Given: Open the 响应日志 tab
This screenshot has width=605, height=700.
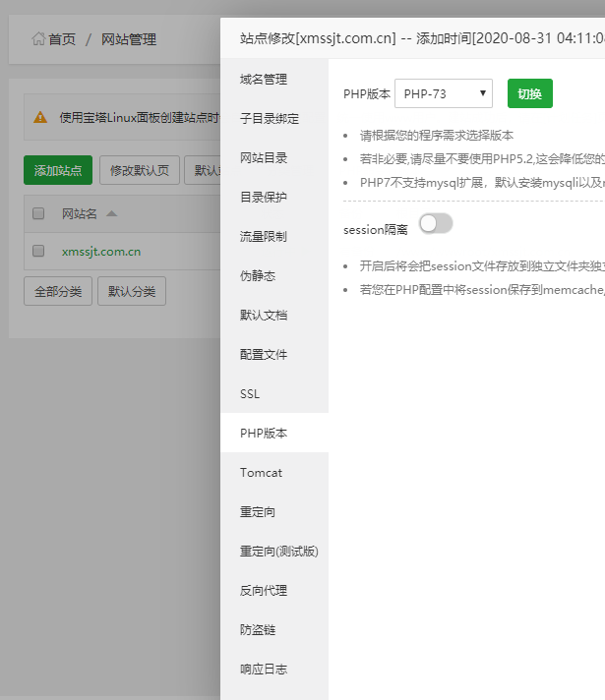Looking at the screenshot, I should click(x=264, y=669).
